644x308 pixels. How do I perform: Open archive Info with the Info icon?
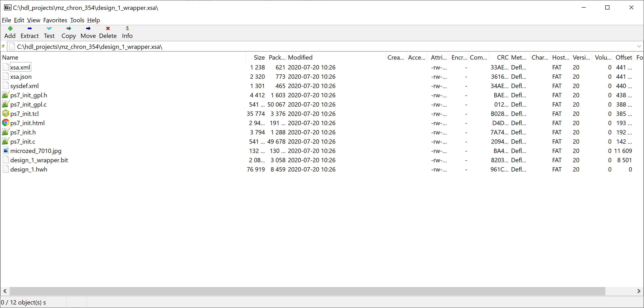pos(127,32)
